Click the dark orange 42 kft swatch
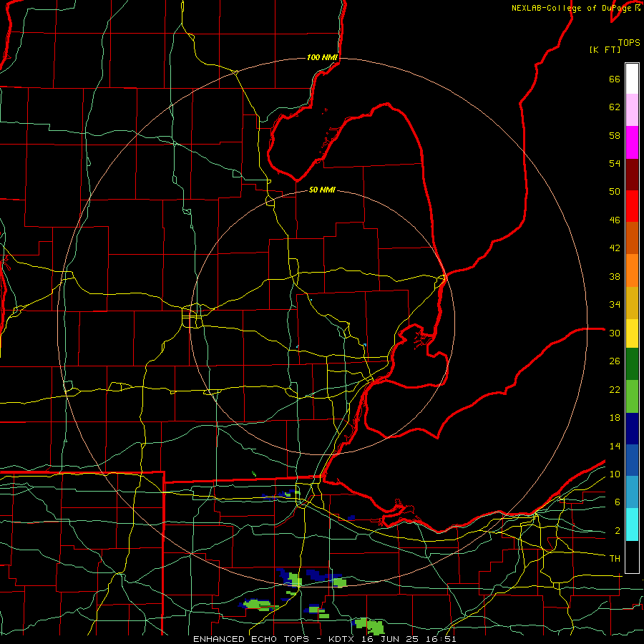 632,238
